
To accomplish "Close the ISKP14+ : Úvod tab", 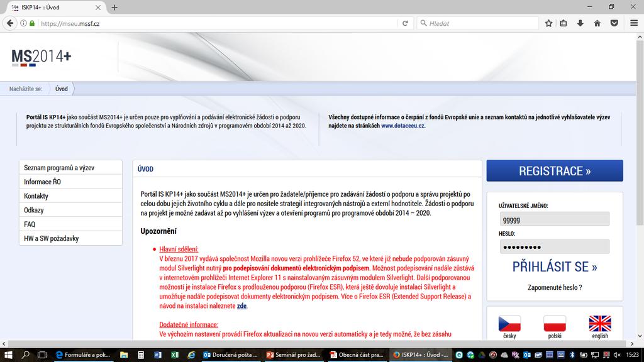I will point(97,8).
